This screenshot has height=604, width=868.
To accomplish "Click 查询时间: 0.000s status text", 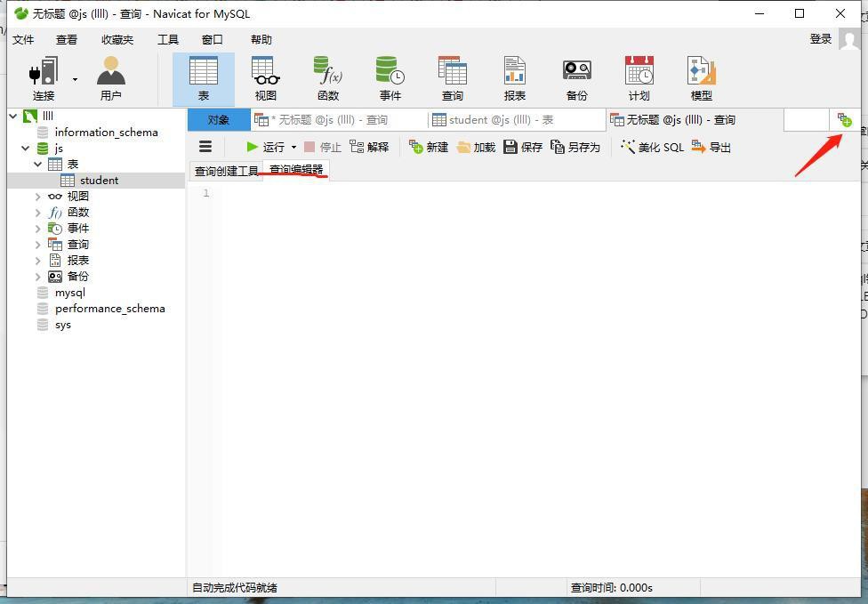I will coord(612,587).
